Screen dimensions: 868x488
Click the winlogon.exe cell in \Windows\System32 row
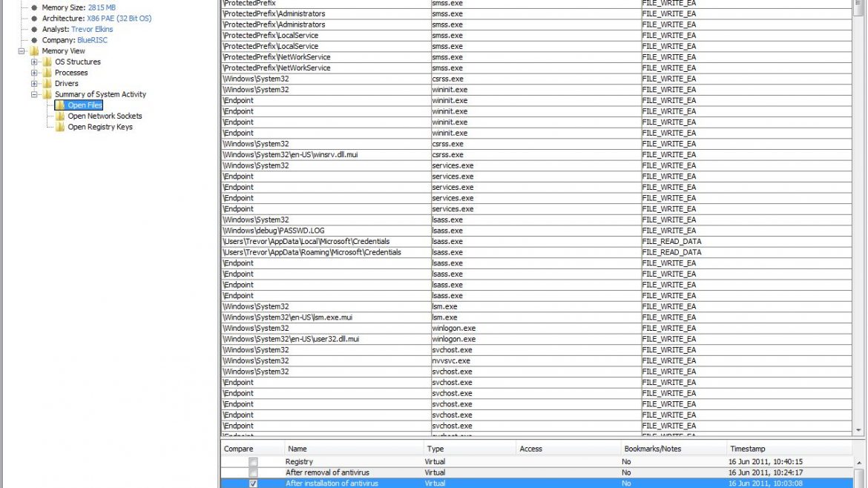[x=536, y=328]
